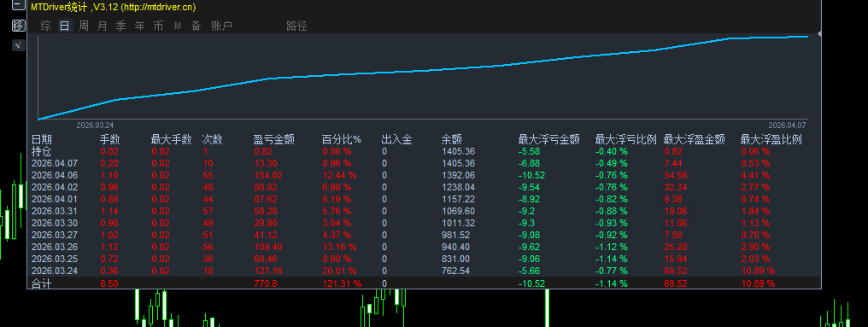Click chart axis start label 2026.03.24
868x327 pixels.
pyautogui.click(x=95, y=125)
